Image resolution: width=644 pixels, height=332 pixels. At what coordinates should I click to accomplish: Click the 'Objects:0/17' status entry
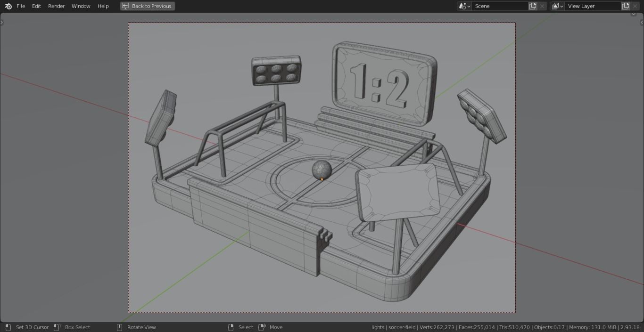coord(550,327)
